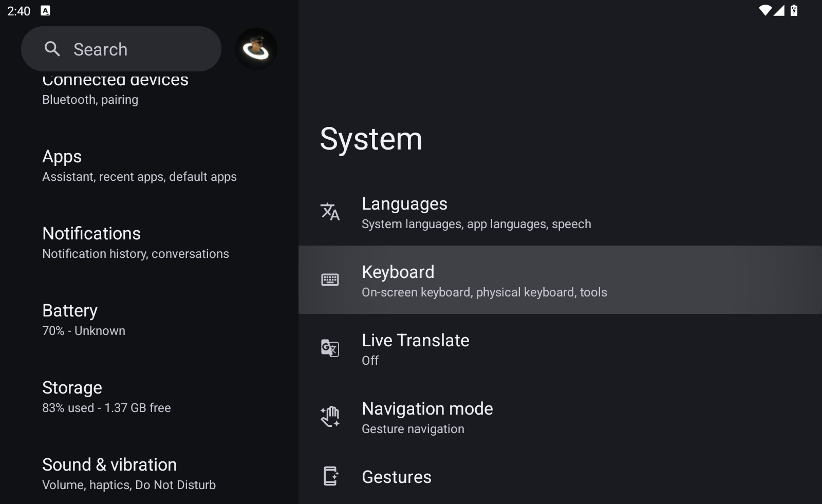This screenshot has height=504, width=822.
Task: Tap the Wi-Fi status icon
Action: [764, 10]
